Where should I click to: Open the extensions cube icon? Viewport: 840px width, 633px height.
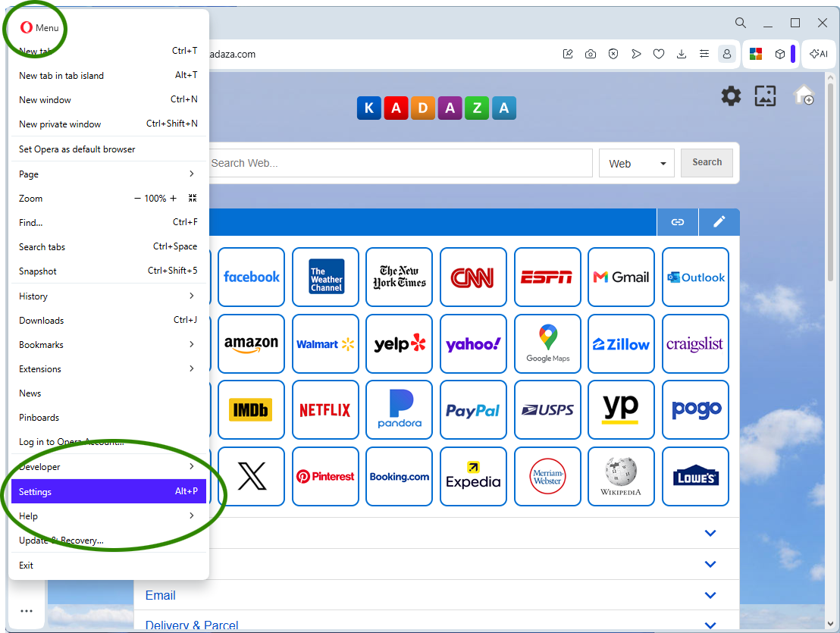click(780, 54)
